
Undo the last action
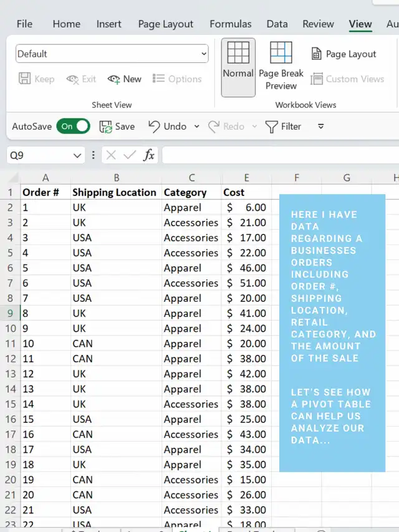click(155, 127)
